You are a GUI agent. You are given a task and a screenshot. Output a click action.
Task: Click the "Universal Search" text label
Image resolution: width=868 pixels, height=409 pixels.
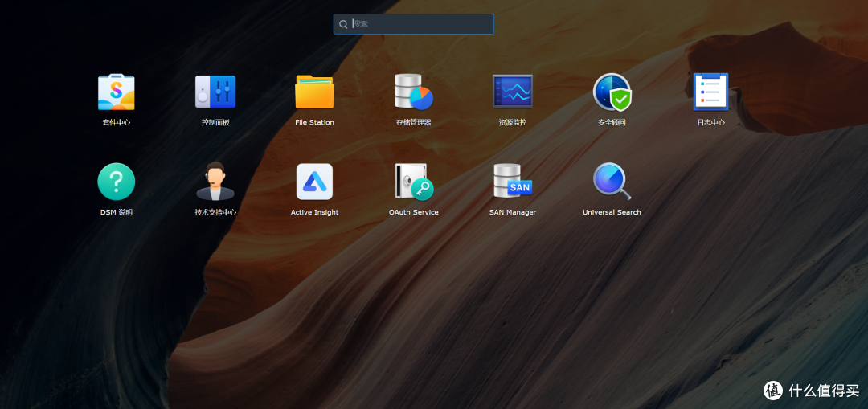coord(612,212)
